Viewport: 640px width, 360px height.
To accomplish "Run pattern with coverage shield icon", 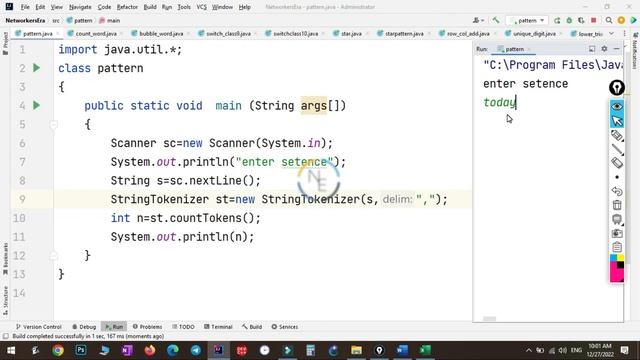I will (581, 20).
